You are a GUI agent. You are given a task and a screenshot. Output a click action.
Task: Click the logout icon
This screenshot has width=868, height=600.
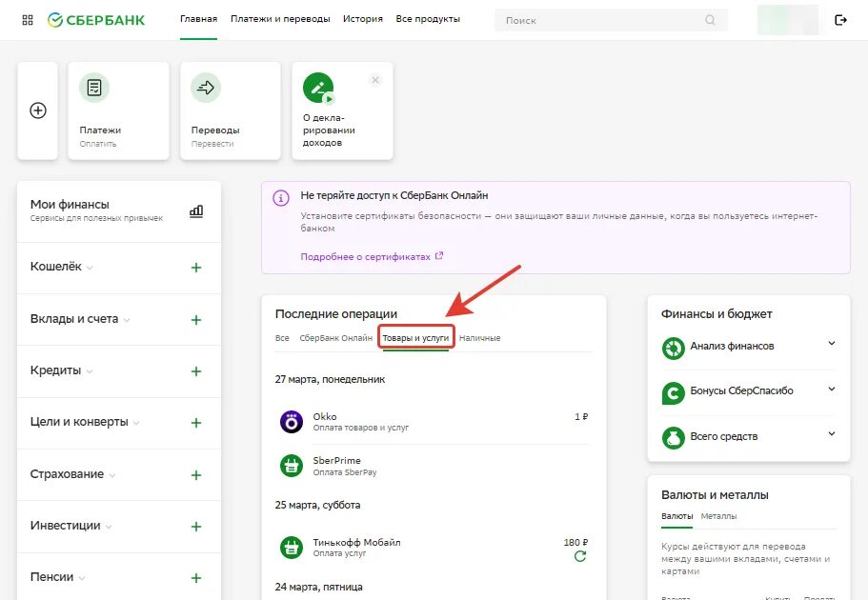pyautogui.click(x=840, y=20)
